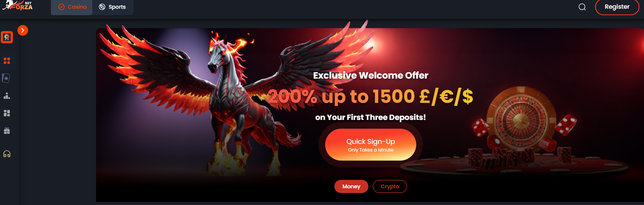Click the ForzaBet logo

[x=18, y=5]
